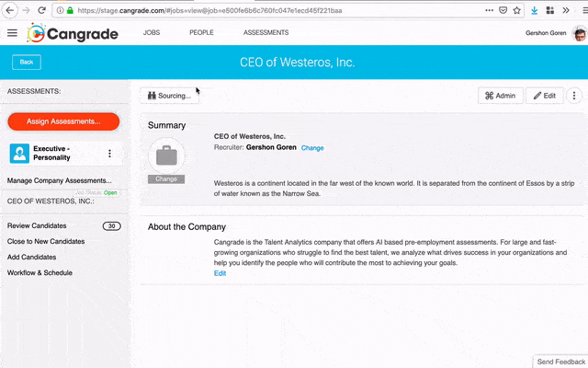Image resolution: width=588 pixels, height=368 pixels.
Task: Click Change under the briefcase image
Action: tap(166, 179)
